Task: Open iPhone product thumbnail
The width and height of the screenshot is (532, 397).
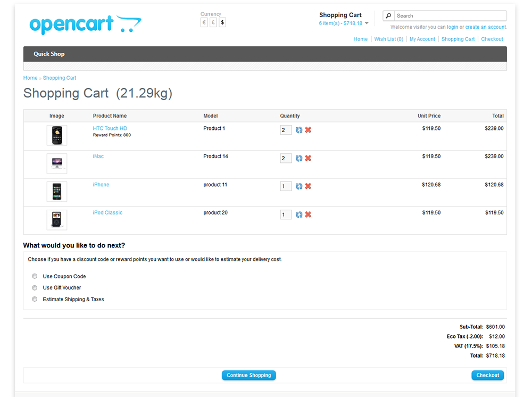Action: [x=57, y=192]
